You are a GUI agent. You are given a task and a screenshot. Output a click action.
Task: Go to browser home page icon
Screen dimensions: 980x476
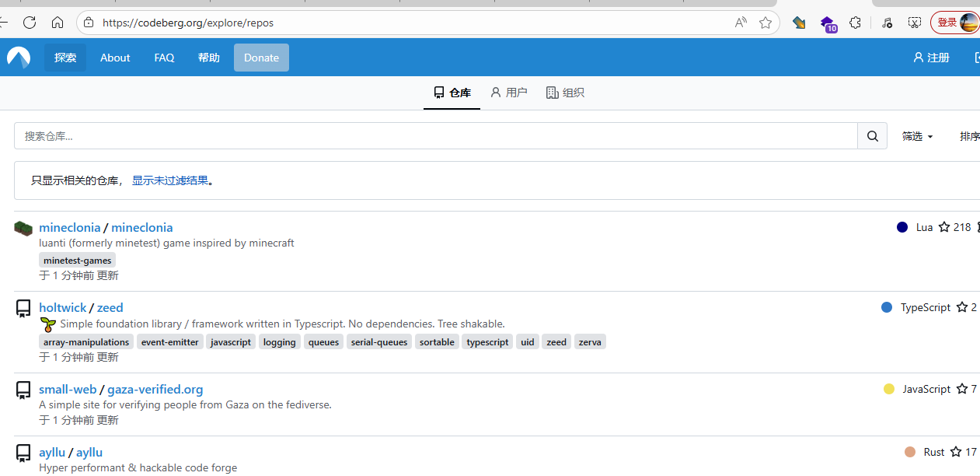pyautogui.click(x=58, y=23)
